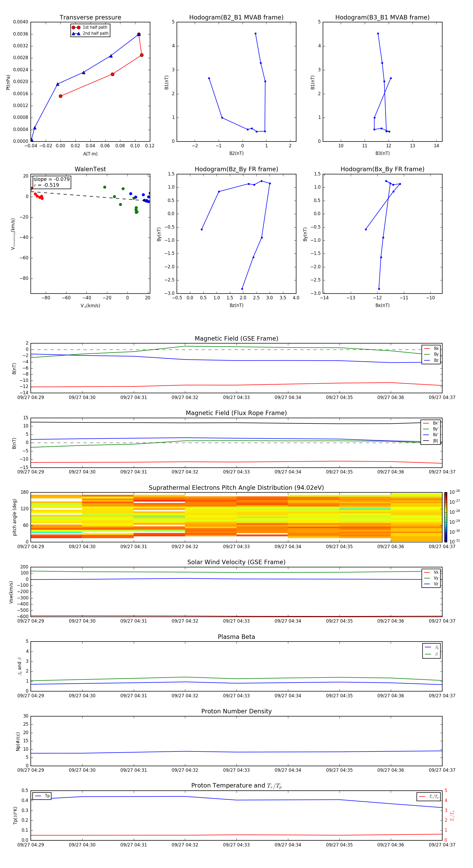The width and height of the screenshot is (473, 868).
Task: Click the "V_A(km/s)" WalenTest x-axis label
Action: 90,306
